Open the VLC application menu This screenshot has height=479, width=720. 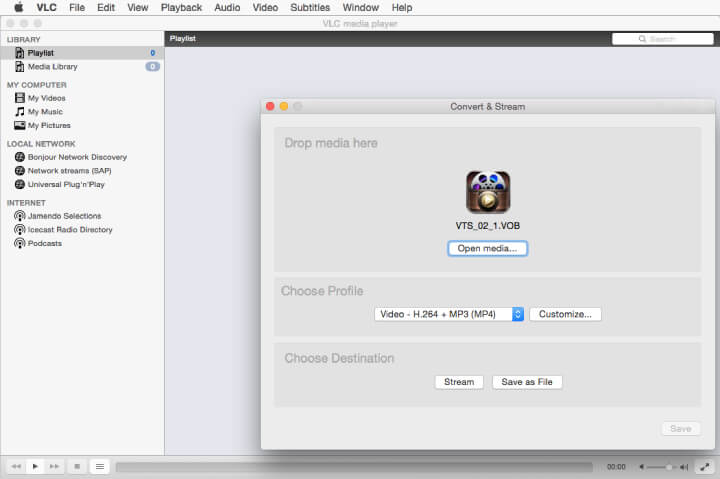click(46, 8)
